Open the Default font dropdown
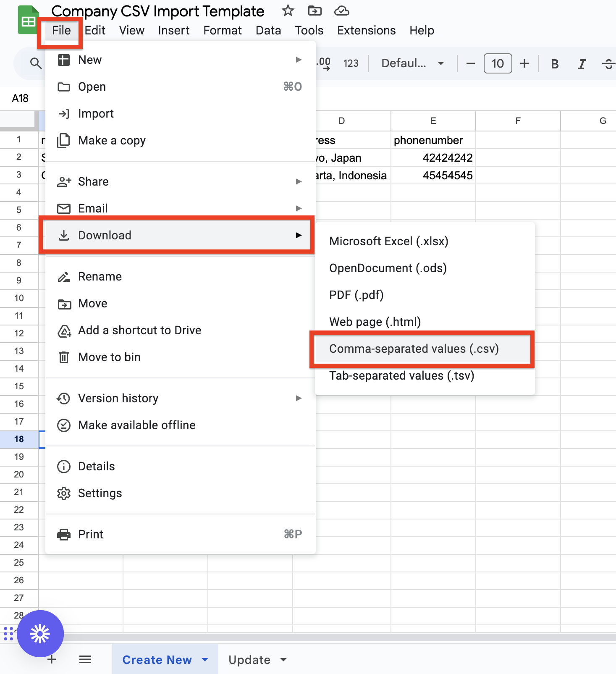This screenshot has height=674, width=616. click(412, 63)
